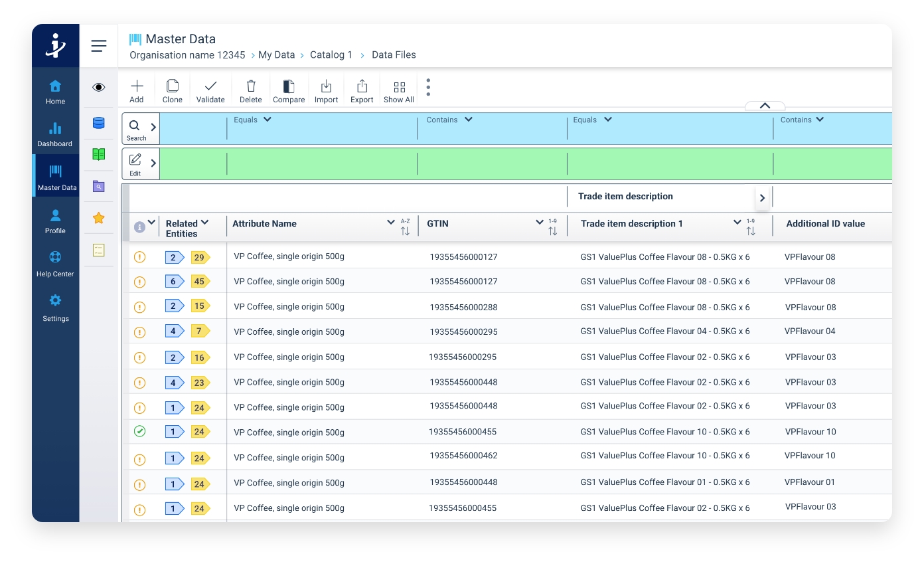Image resolution: width=924 pixels, height=562 pixels.
Task: Click Delete trash icon
Action: [251, 92]
